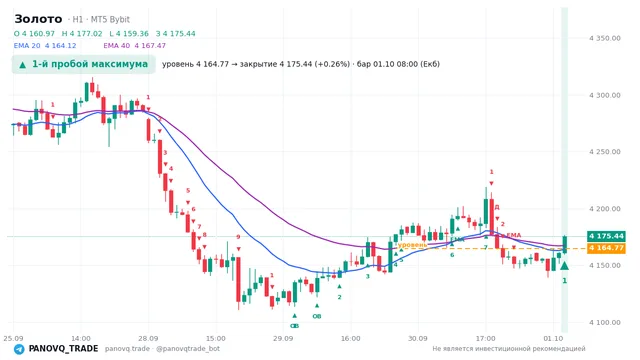Click the large green breakout triangle under last bar
Screen dimensions: 640x360
point(564,266)
